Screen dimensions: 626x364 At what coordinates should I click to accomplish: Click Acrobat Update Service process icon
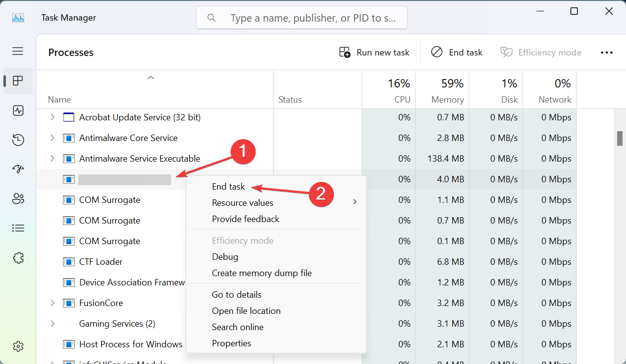click(68, 117)
